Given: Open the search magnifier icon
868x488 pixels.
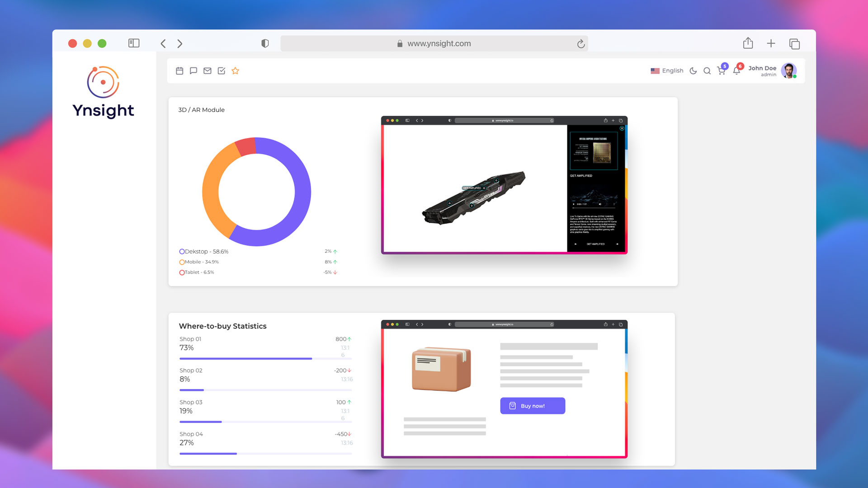Looking at the screenshot, I should [x=707, y=70].
